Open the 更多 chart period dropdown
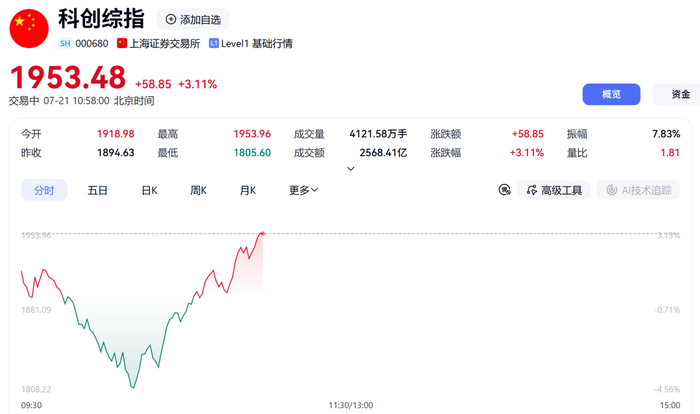This screenshot has height=414, width=700. 304,191
